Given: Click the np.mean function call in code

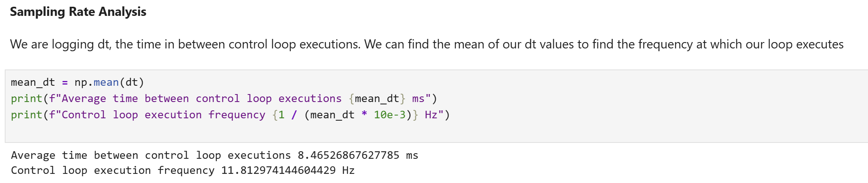Looking at the screenshot, I should coord(97,82).
